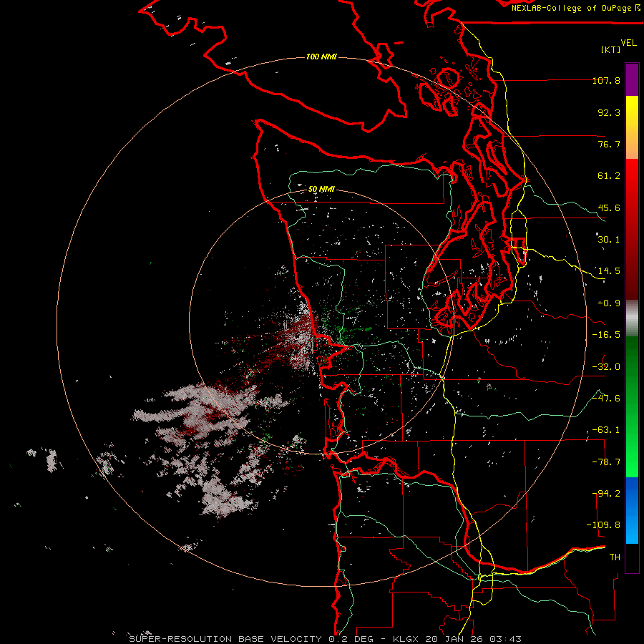Click the 14.5 velocity scale value
This screenshot has width=644, height=644.
[x=609, y=271]
